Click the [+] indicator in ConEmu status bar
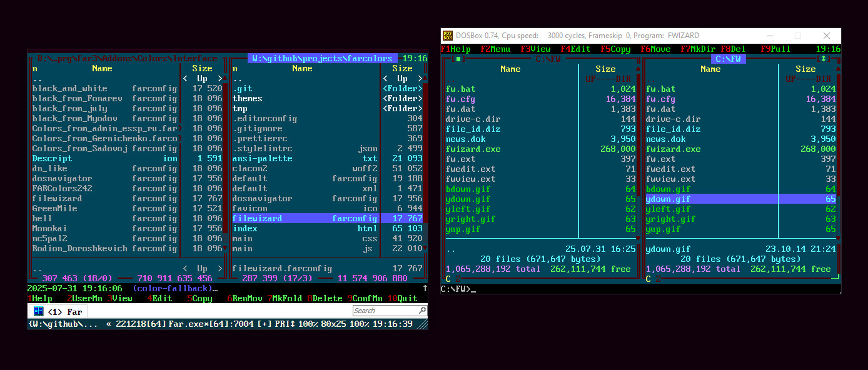868x370 pixels. coord(265,324)
